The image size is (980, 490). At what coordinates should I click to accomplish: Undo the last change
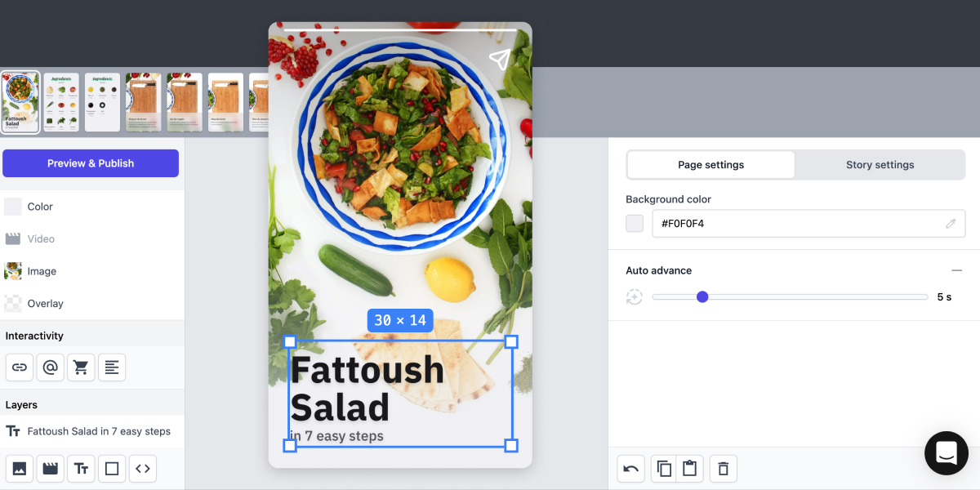(x=630, y=468)
